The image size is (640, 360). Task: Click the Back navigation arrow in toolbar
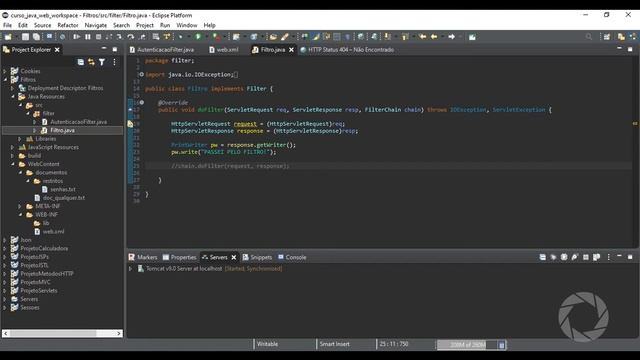[434, 37]
